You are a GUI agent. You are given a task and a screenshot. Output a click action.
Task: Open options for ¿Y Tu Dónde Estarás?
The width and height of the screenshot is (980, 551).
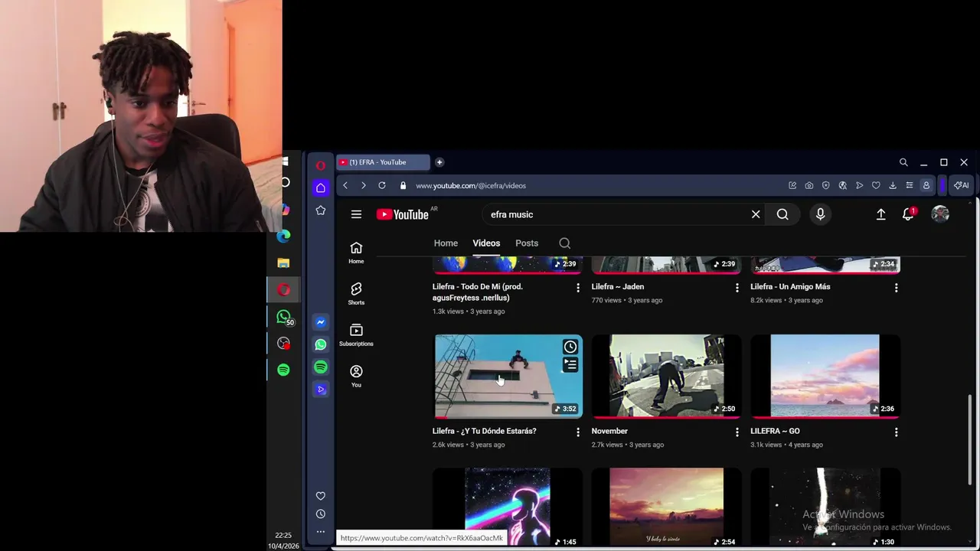pyautogui.click(x=578, y=432)
